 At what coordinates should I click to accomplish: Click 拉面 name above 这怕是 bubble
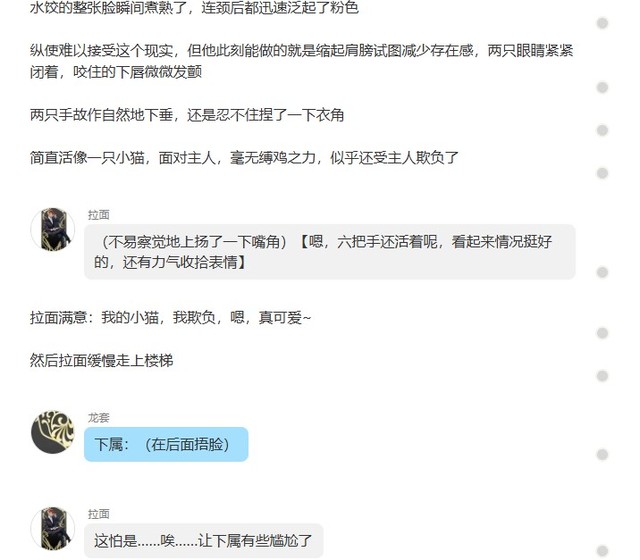point(99,514)
